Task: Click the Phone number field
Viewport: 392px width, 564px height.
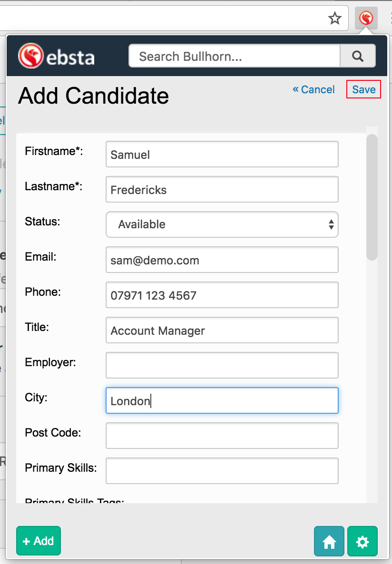Action: [222, 295]
